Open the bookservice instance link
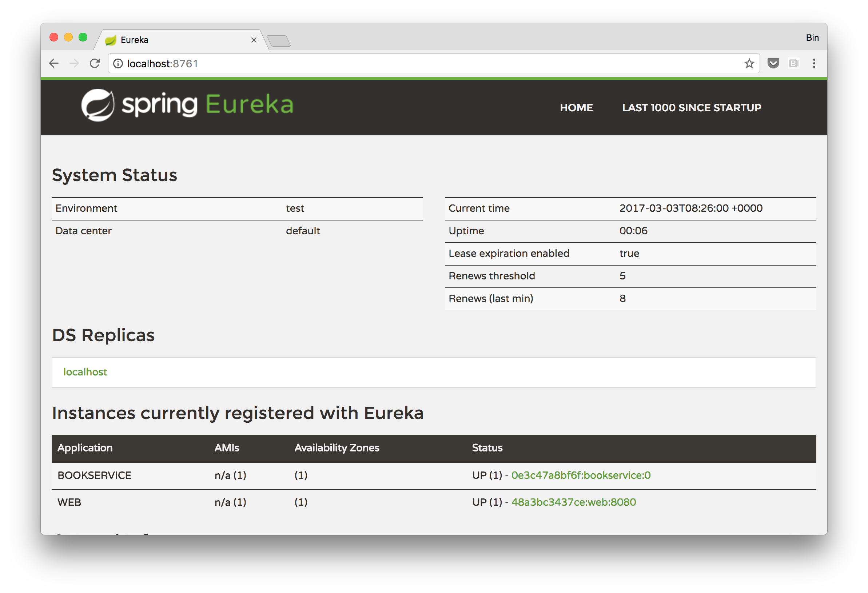Image resolution: width=868 pixels, height=593 pixels. [580, 475]
